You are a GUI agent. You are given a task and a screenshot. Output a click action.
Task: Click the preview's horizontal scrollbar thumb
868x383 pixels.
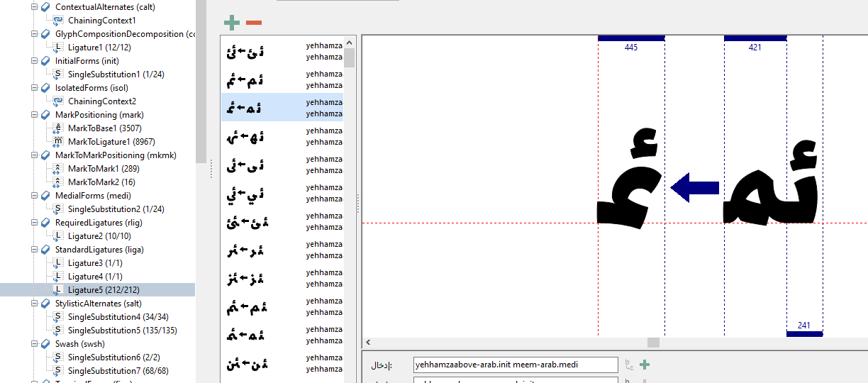click(x=653, y=343)
